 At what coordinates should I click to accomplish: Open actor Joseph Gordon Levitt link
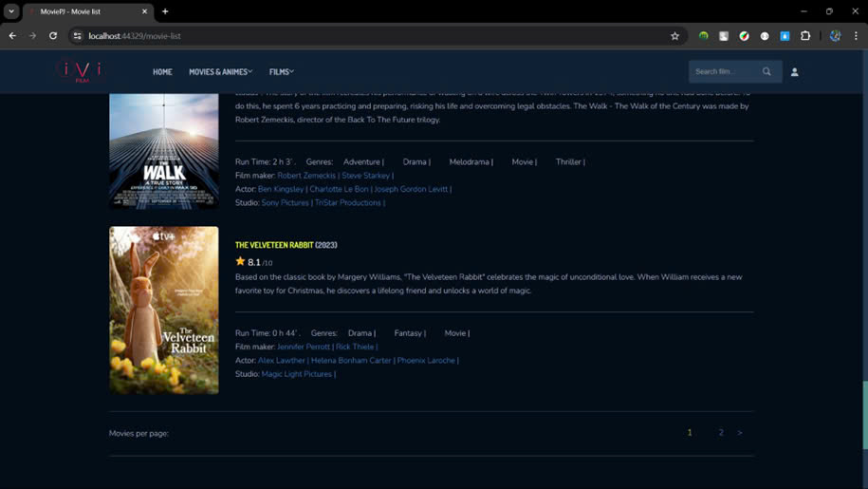pyautogui.click(x=411, y=189)
